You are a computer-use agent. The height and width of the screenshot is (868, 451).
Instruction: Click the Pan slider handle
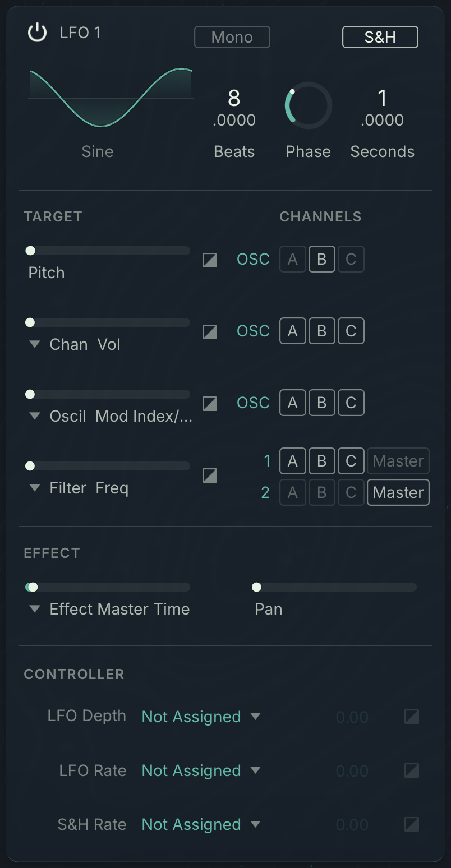point(257,587)
